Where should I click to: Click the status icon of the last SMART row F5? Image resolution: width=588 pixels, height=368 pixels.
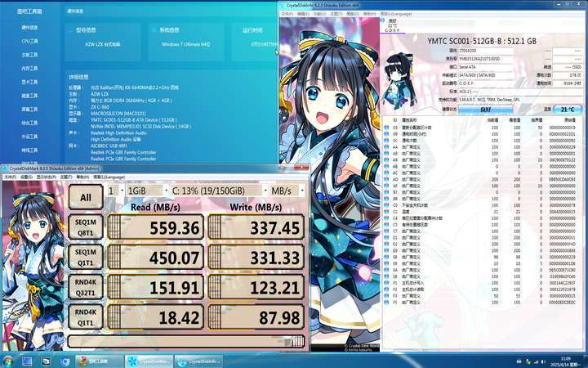tap(386, 303)
